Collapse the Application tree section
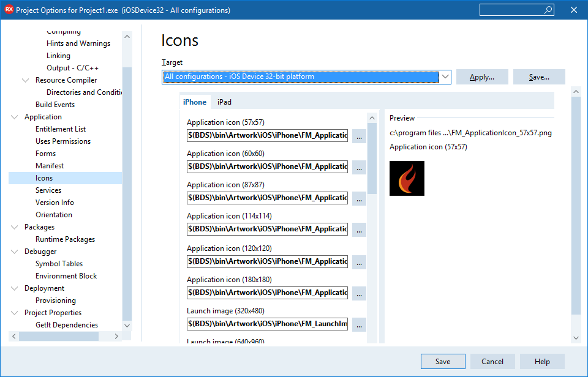This screenshot has width=588, height=377. pos(13,116)
